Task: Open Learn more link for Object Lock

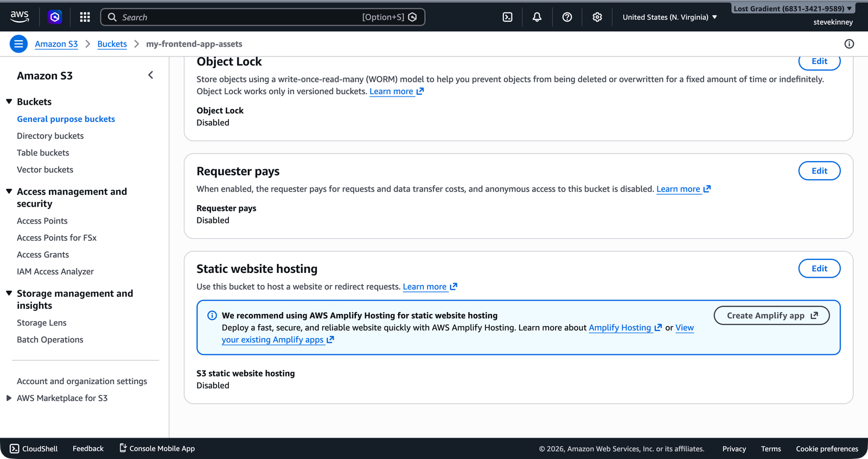Action: coord(397,91)
